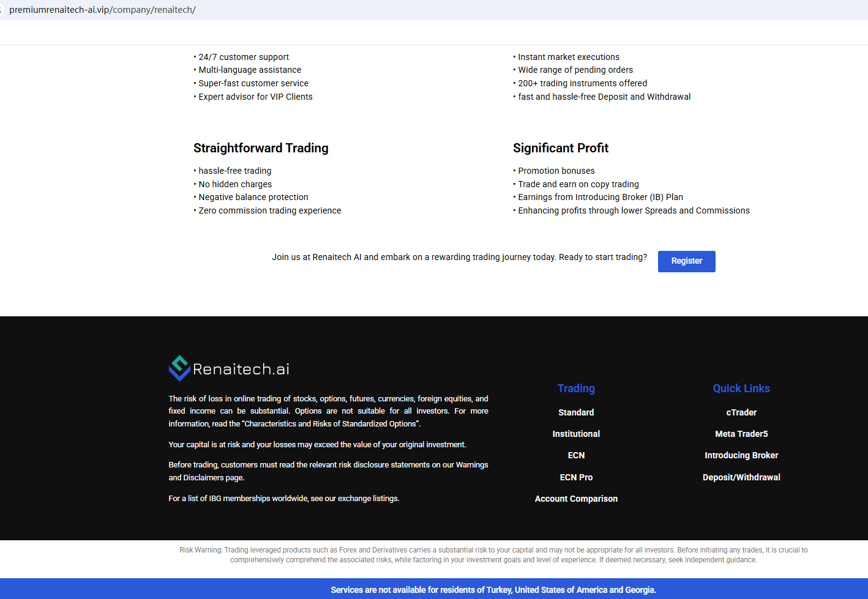Click the "Wide range of pending orders" bullet
The width and height of the screenshot is (868, 599).
[573, 70]
